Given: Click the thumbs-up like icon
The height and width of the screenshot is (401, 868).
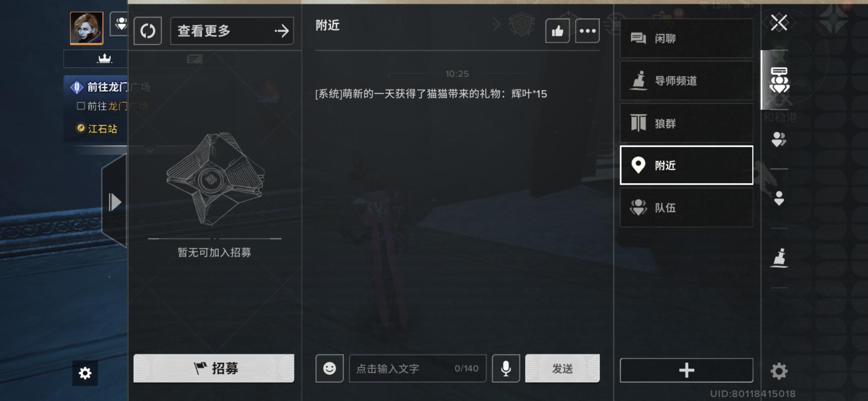Looking at the screenshot, I should tap(558, 31).
